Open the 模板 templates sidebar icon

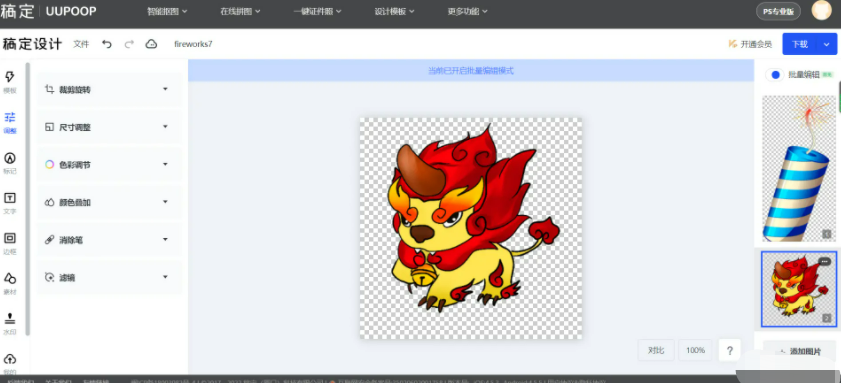10,82
